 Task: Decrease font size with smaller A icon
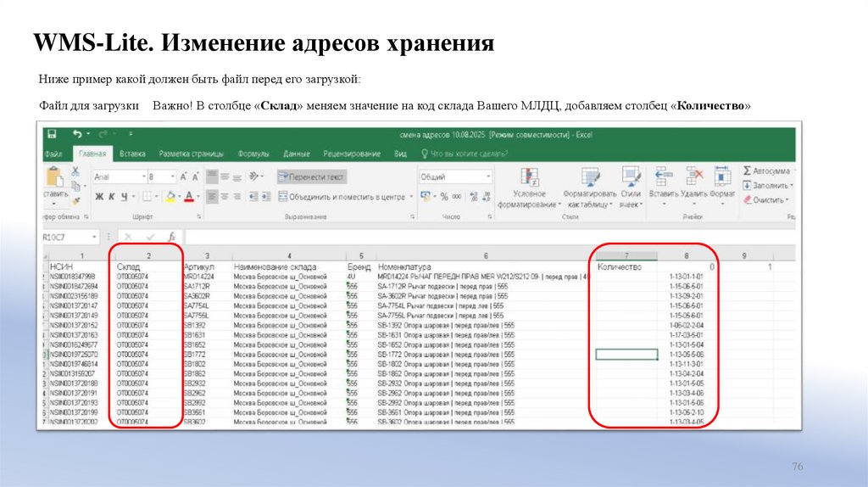click(196, 176)
